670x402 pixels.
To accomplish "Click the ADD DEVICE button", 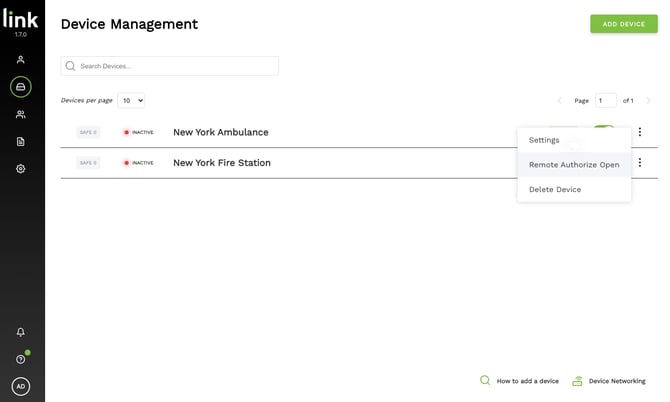I will pos(624,24).
